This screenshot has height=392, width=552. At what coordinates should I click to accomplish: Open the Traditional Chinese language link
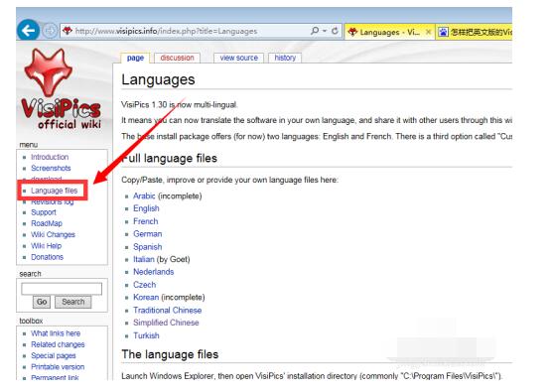pos(167,311)
